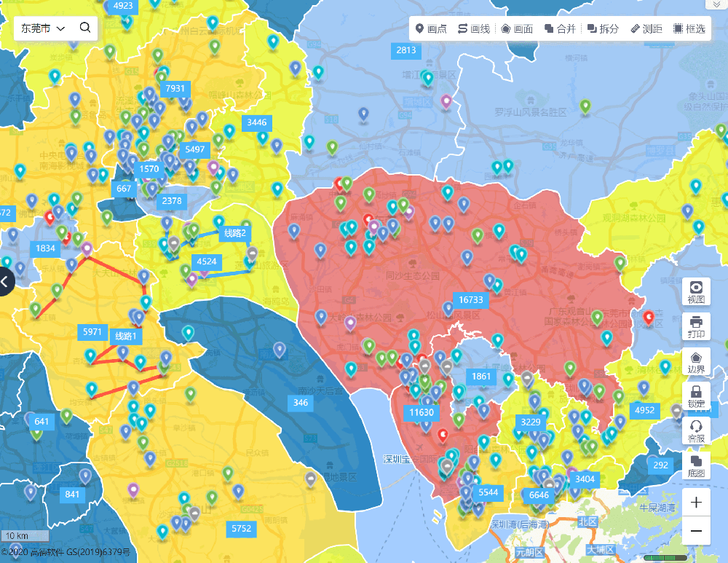Click the 6646 region label
This screenshot has height=563, width=728.
tap(539, 495)
